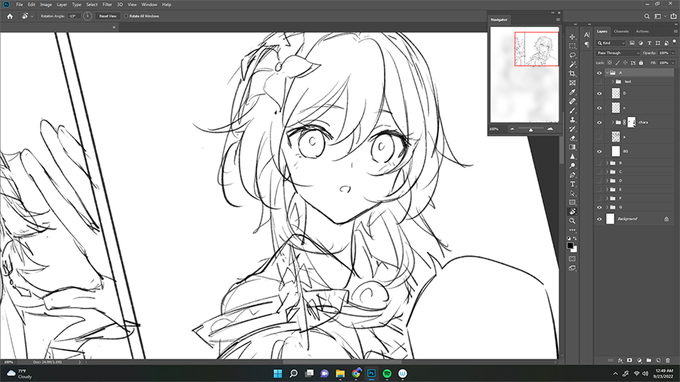
Task: Add a layer mask
Action: coord(630,360)
